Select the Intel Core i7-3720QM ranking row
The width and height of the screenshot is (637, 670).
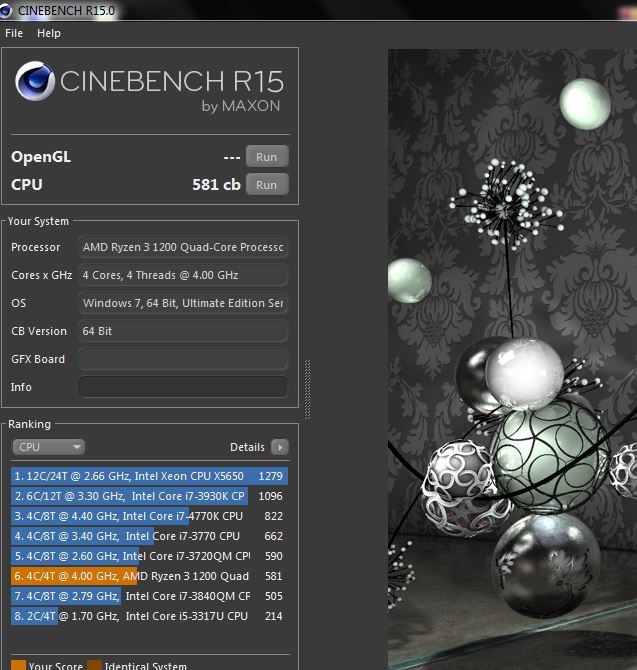tap(149, 556)
